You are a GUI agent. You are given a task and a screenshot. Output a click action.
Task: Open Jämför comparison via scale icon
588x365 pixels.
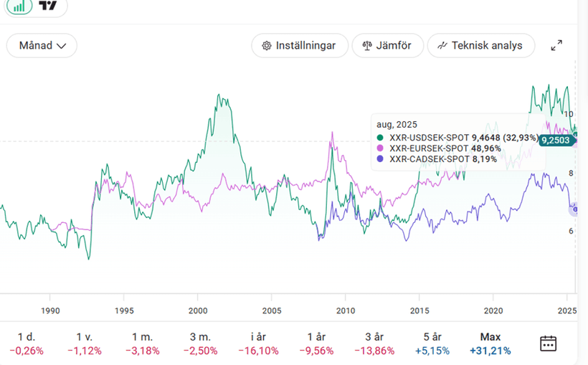tap(368, 45)
